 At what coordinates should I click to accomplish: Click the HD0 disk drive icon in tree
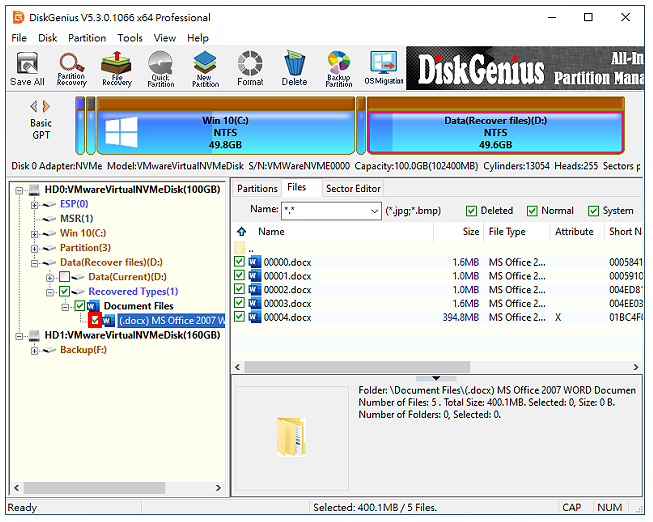tap(34, 190)
